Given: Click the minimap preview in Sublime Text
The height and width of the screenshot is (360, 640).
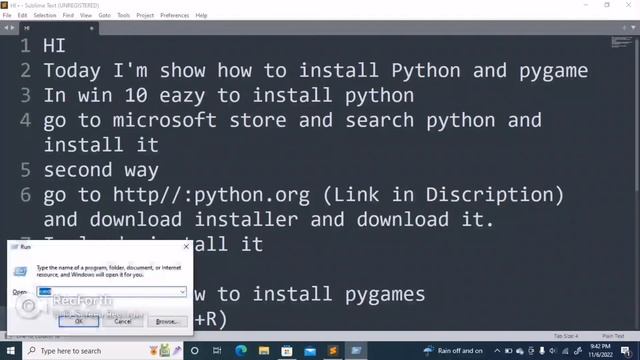Looking at the screenshot, I should [621, 42].
